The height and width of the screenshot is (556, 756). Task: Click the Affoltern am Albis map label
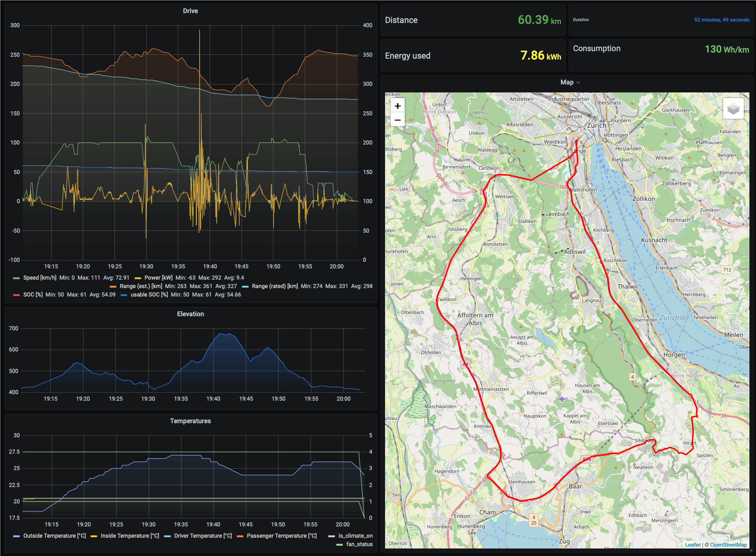475,319
